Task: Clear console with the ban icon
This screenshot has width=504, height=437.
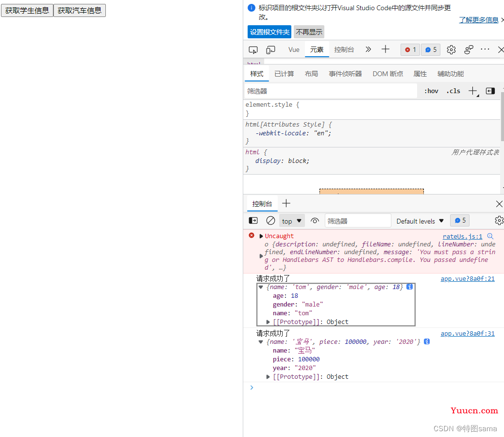Action: (270, 221)
